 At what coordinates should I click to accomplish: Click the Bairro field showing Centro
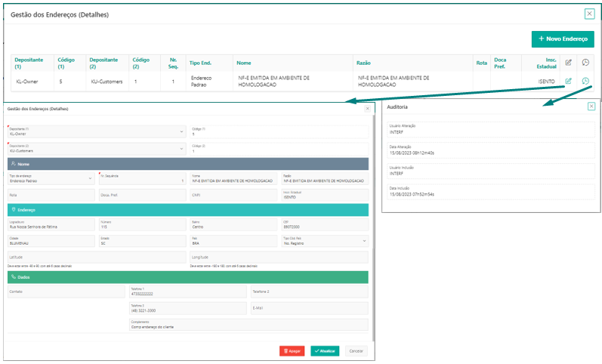233,224
